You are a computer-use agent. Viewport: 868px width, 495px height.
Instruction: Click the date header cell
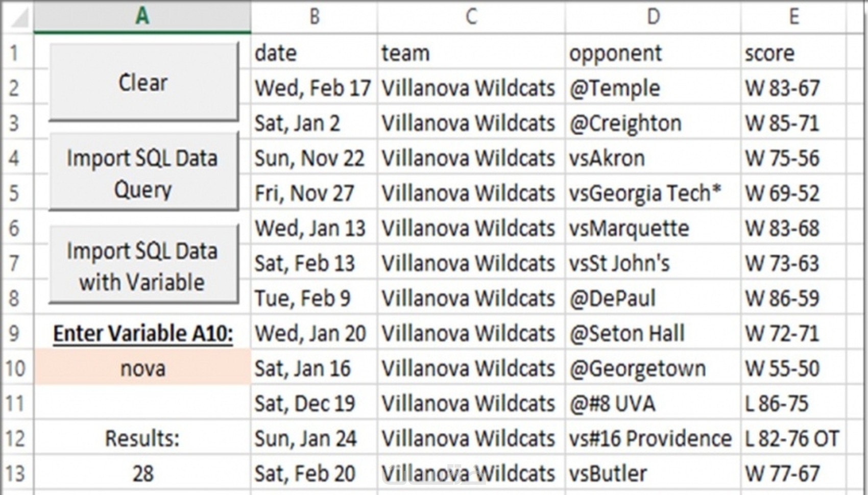coord(314,54)
